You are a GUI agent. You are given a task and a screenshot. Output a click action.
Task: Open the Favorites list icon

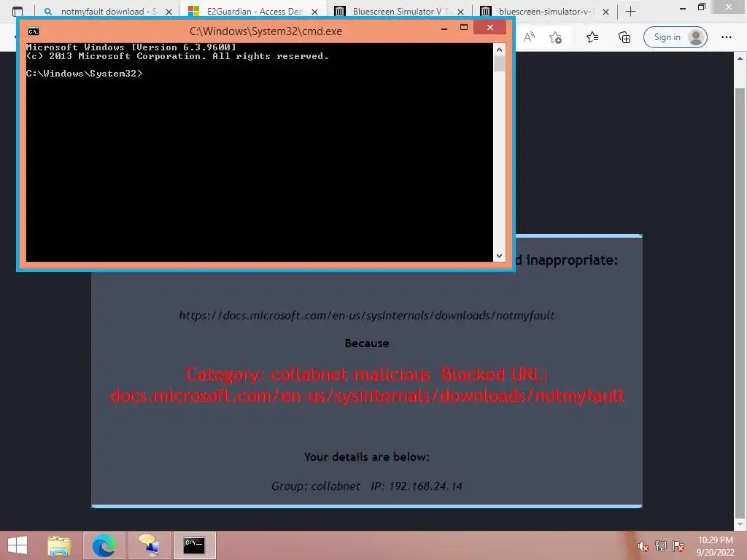592,37
